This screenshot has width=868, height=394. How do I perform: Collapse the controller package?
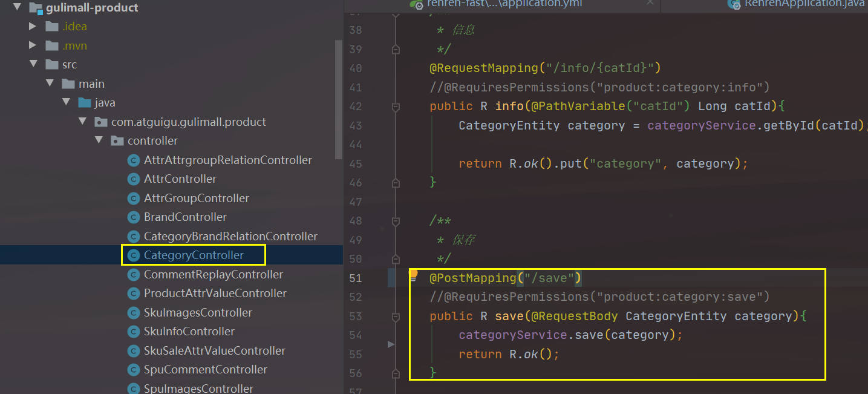tap(99, 141)
